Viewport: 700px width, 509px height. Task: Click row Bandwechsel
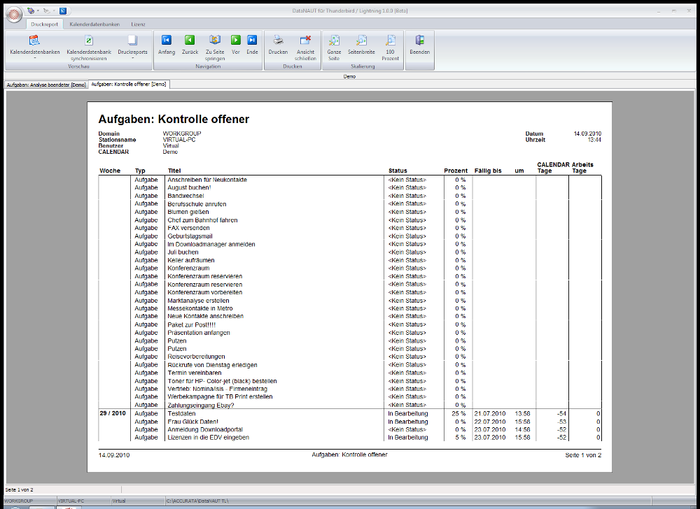click(x=350, y=196)
